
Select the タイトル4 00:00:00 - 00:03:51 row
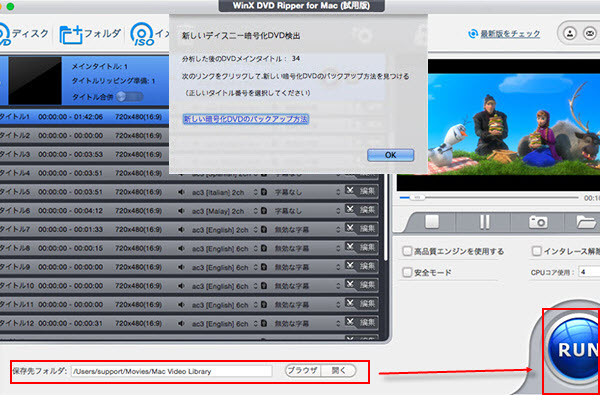pyautogui.click(x=85, y=173)
